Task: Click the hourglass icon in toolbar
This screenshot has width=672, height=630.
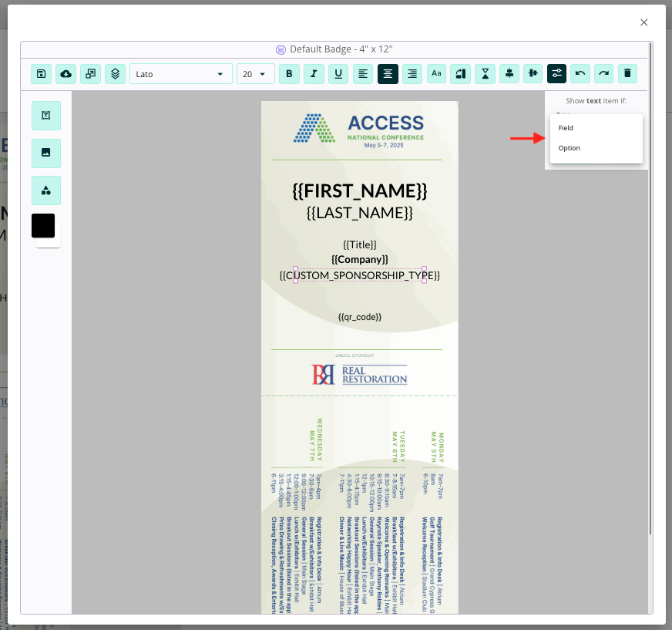Action: (x=486, y=74)
